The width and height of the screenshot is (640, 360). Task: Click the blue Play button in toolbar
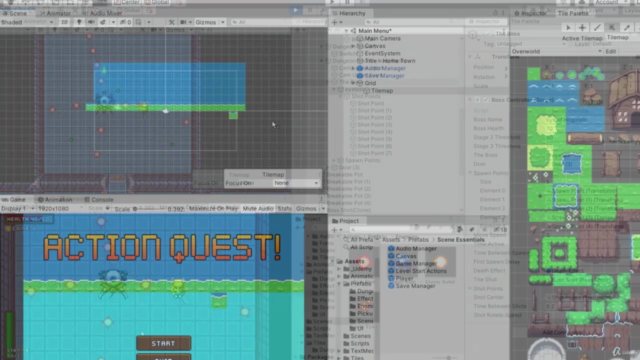tap(296, 10)
